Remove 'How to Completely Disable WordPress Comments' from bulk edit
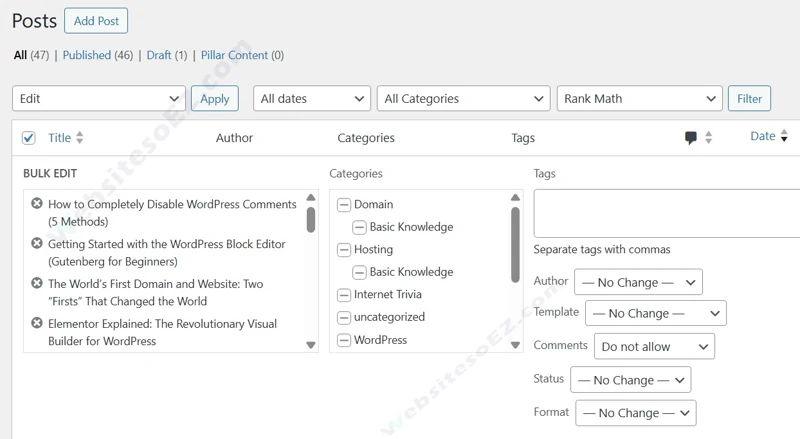This screenshot has height=439, width=800. click(37, 204)
